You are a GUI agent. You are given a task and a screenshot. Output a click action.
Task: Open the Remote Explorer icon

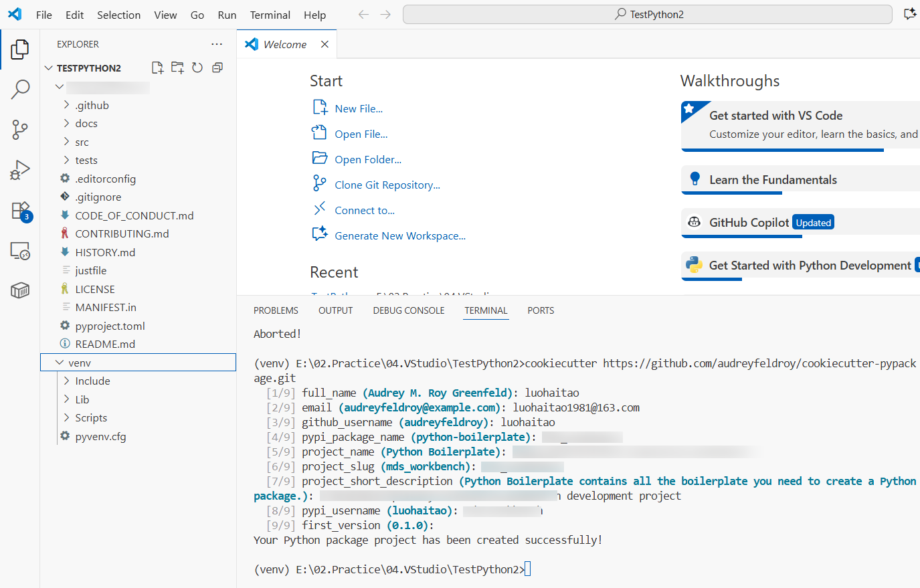click(x=20, y=251)
